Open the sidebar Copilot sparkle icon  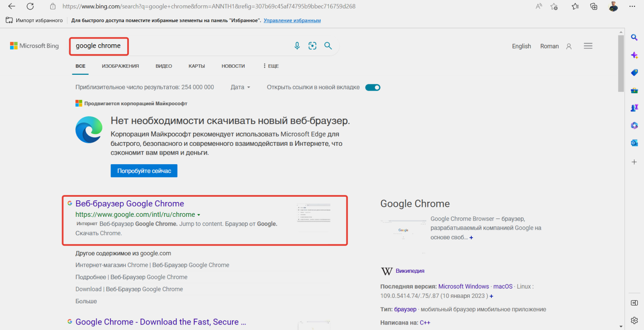(634, 55)
